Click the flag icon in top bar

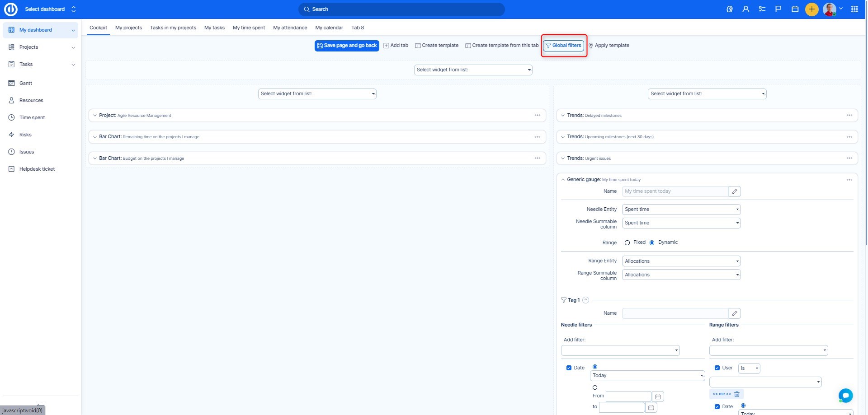[x=778, y=9]
